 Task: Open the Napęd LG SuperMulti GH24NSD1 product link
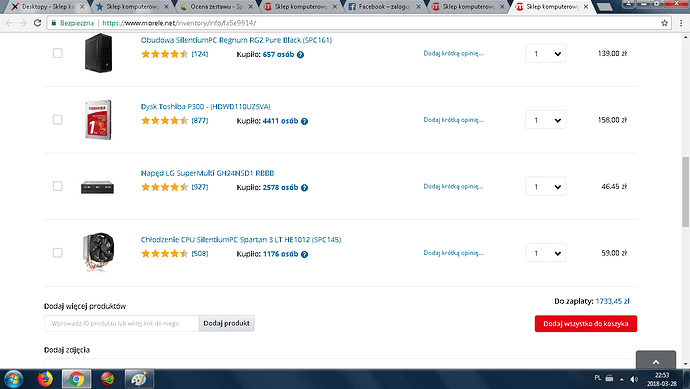click(207, 173)
